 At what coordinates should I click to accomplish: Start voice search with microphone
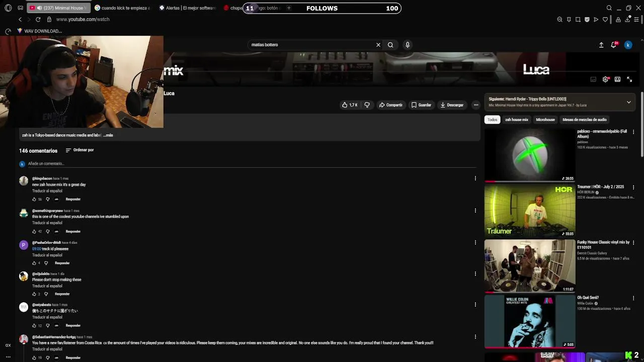click(x=408, y=45)
